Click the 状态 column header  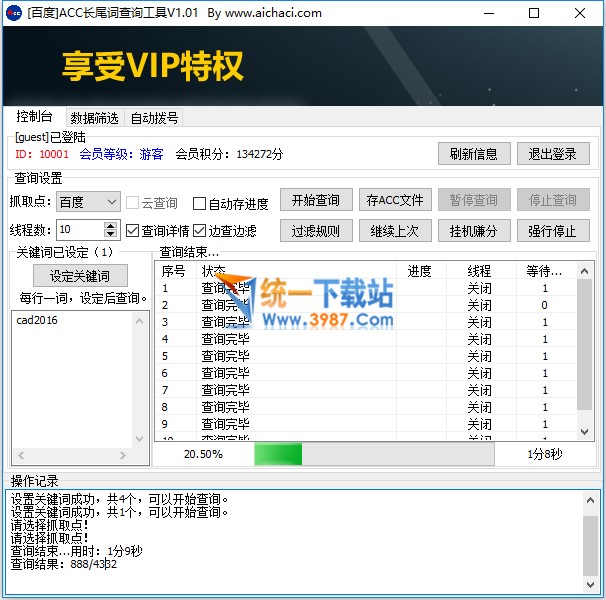214,271
